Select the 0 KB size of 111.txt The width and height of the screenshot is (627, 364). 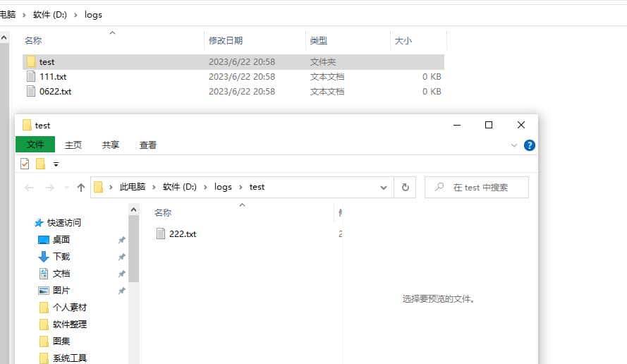click(x=432, y=76)
